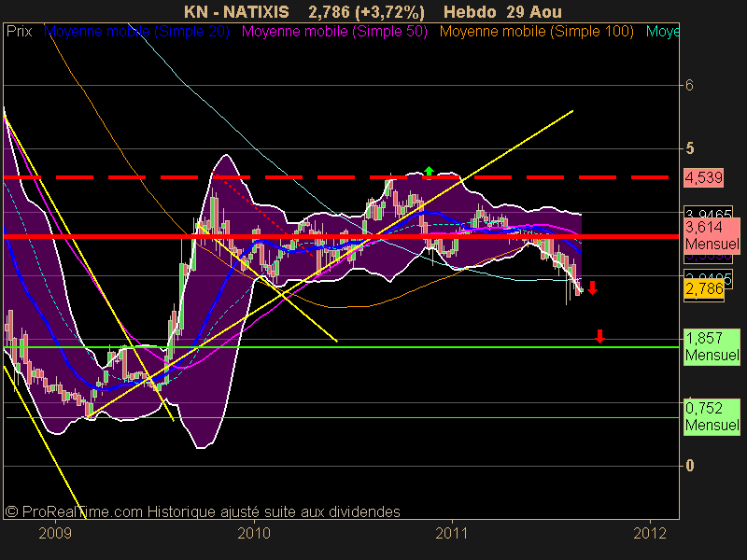Image resolution: width=747 pixels, height=560 pixels.
Task: Click the yellow 2,786 current price label
Action: coord(704,289)
